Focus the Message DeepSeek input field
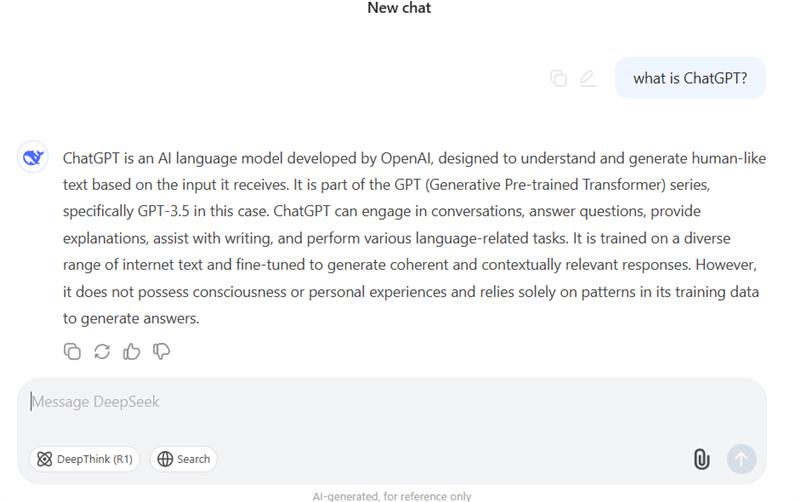Viewport: 800px width, 502px height. coord(392,402)
